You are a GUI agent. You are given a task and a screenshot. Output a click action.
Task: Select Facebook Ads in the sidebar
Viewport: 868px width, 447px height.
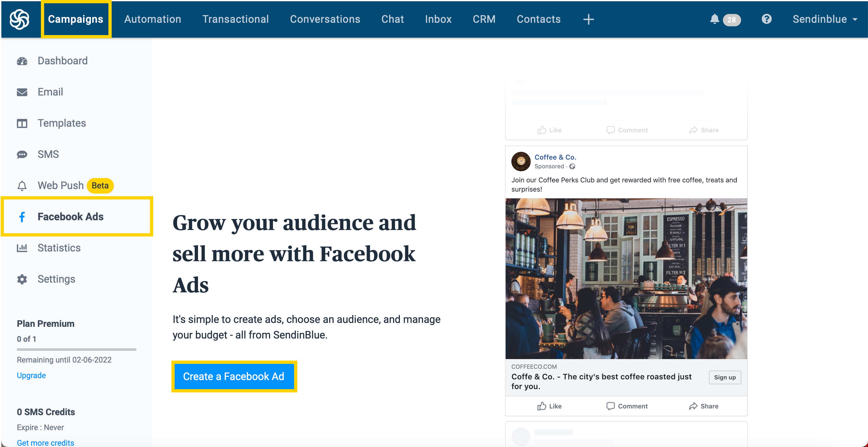tap(77, 216)
